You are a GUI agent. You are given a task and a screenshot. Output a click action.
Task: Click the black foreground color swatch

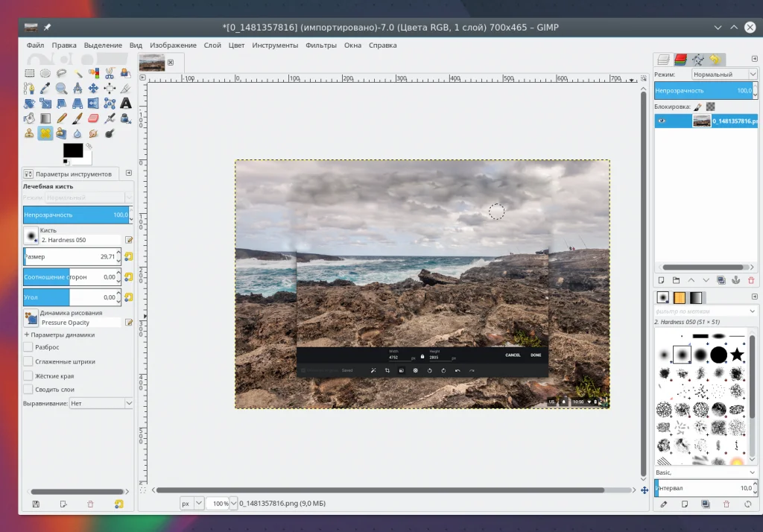pos(73,151)
